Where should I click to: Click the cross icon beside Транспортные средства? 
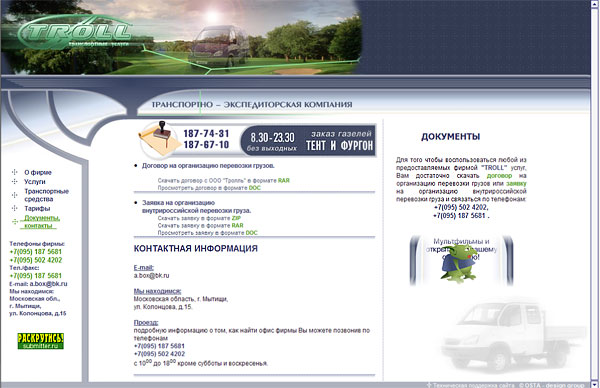(x=15, y=195)
